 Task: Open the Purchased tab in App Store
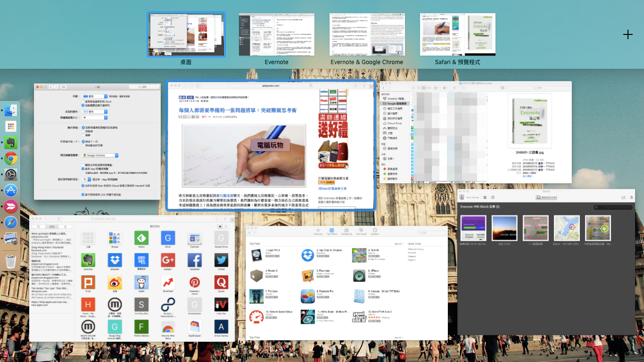361,231
